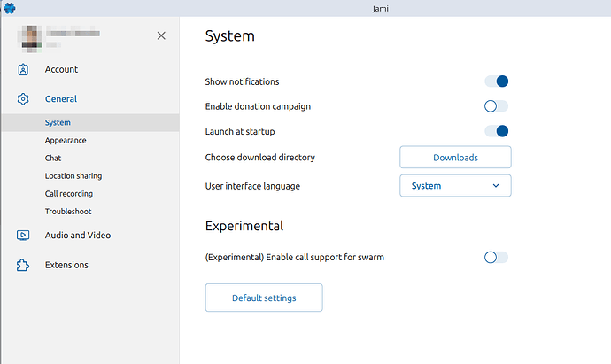Image resolution: width=611 pixels, height=364 pixels.
Task: Enable experimental call support for swarm
Action: click(x=496, y=258)
